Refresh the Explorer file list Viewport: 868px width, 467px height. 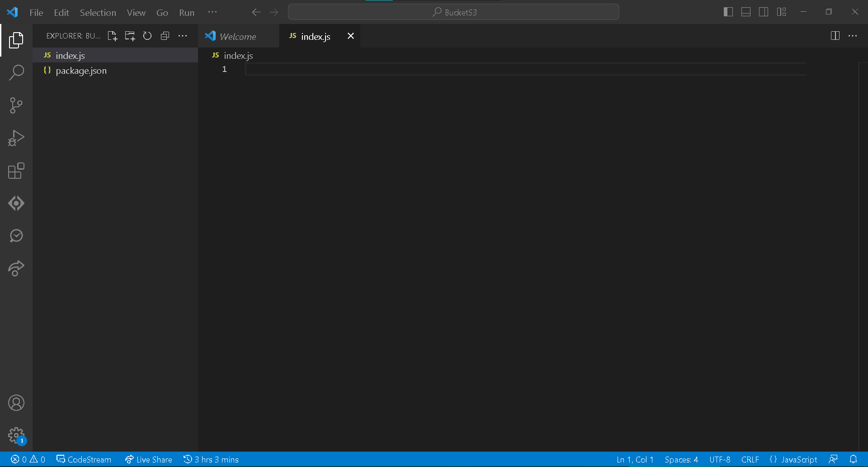tap(147, 36)
